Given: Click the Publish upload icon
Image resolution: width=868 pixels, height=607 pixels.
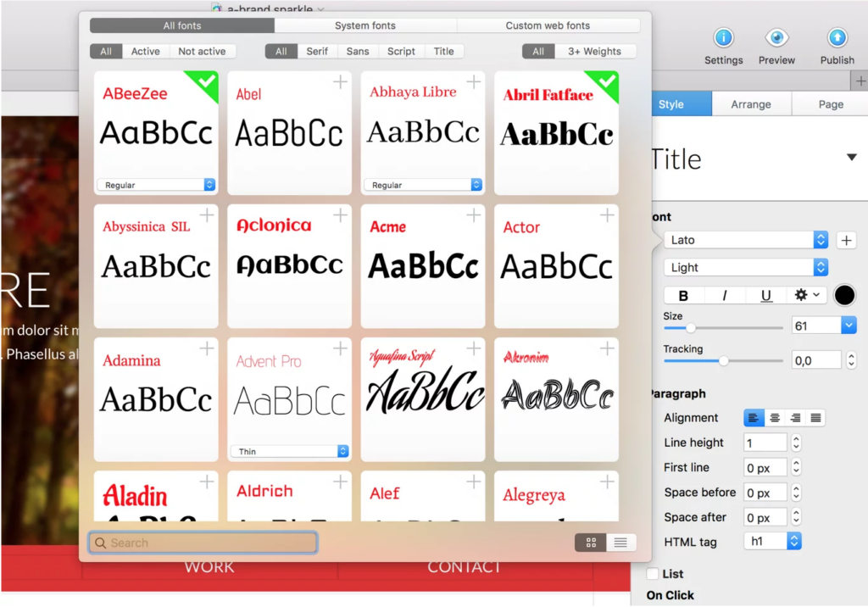Looking at the screenshot, I should [x=837, y=38].
